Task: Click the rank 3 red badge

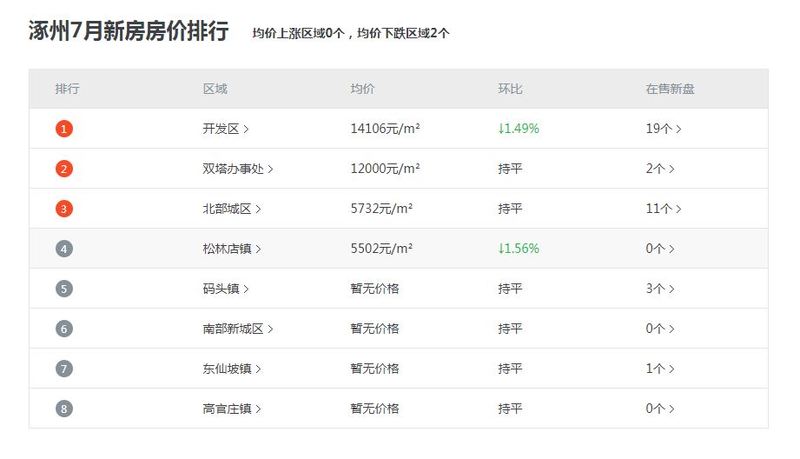Action: click(x=64, y=209)
